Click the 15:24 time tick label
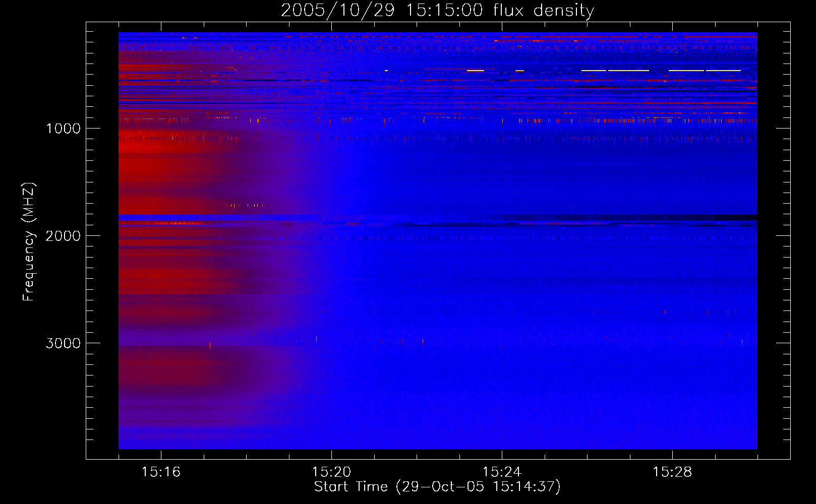 click(502, 472)
